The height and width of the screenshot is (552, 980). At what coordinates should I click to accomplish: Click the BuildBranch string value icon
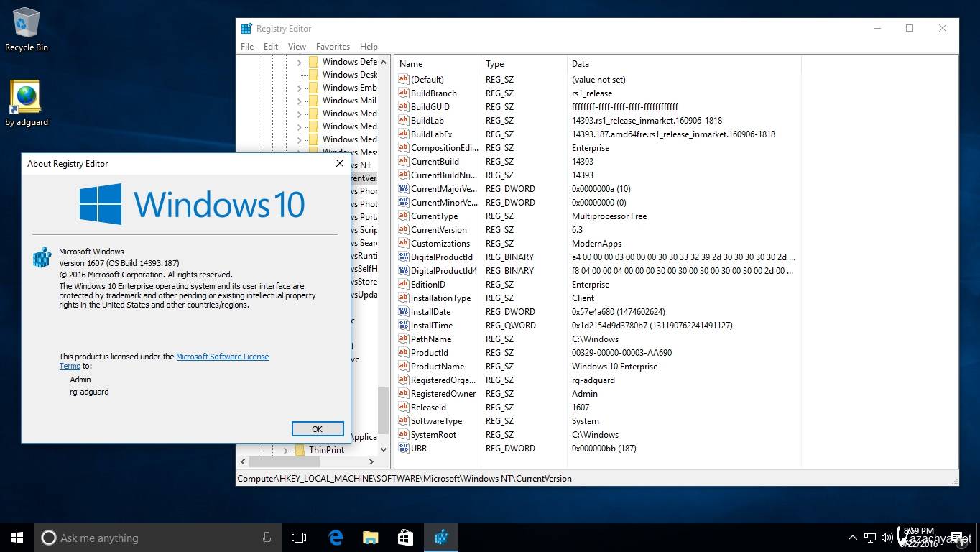(404, 93)
